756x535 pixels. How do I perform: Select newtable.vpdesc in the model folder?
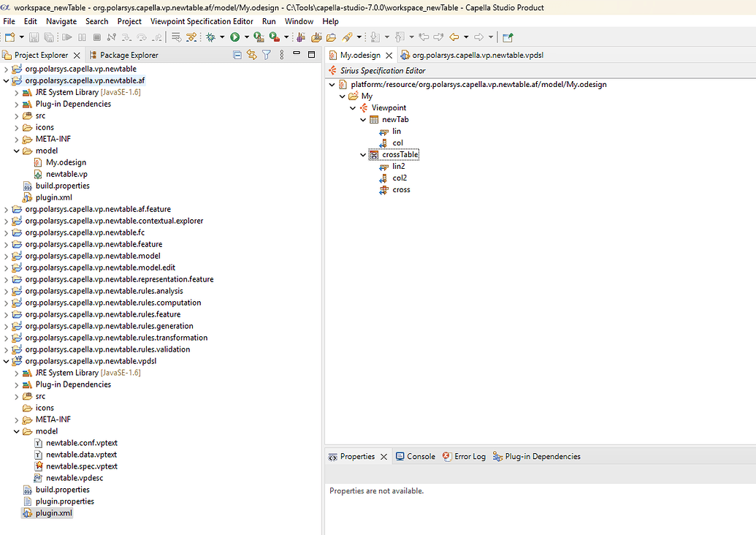pos(74,477)
